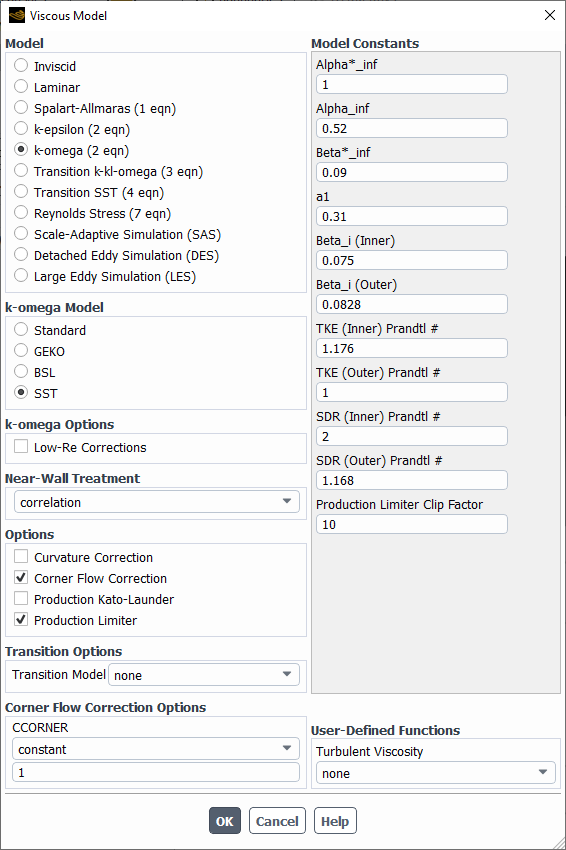Pick the BSL k-omega model
566x850 pixels.
click(21, 372)
